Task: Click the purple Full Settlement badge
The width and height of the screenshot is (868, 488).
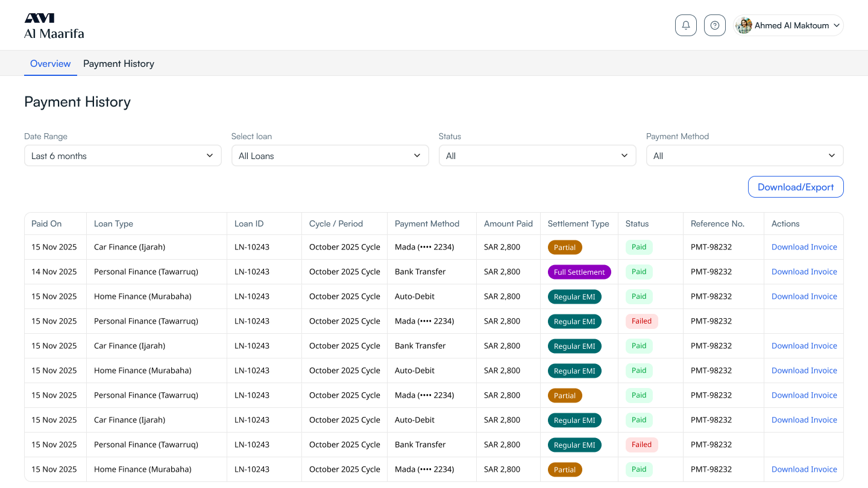Action: [x=579, y=272]
